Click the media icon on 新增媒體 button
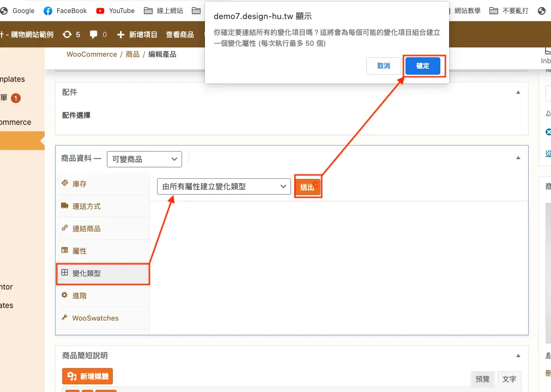 coord(72,376)
